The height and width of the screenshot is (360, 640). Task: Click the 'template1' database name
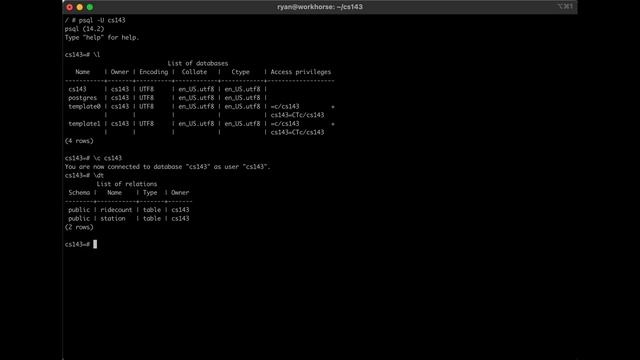84,123
